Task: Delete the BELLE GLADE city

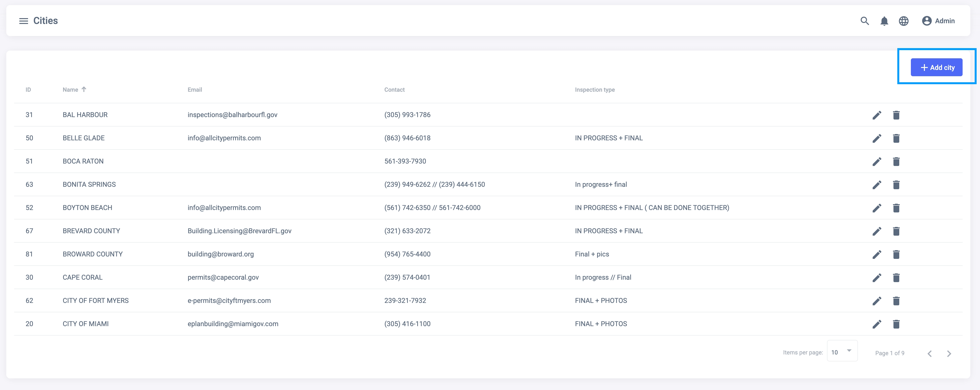Action: 896,138
